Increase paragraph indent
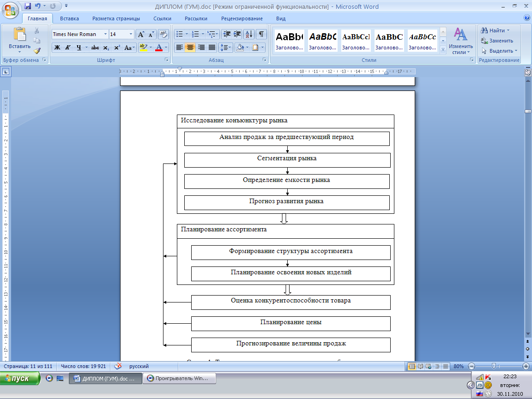 pos(237,34)
